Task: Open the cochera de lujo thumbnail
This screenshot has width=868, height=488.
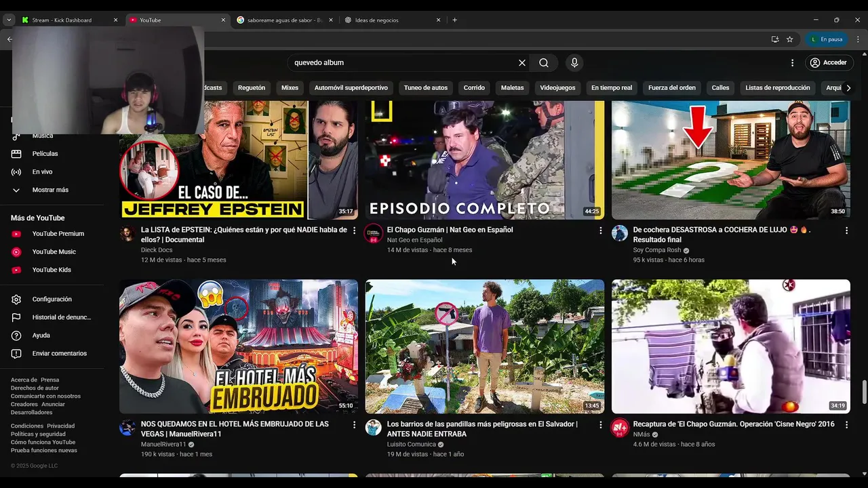Action: pyautogui.click(x=731, y=160)
